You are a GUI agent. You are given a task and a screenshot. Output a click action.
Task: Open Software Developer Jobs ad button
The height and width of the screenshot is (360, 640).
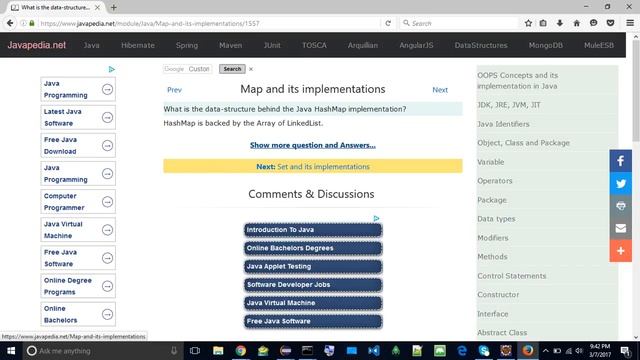pyautogui.click(x=313, y=285)
